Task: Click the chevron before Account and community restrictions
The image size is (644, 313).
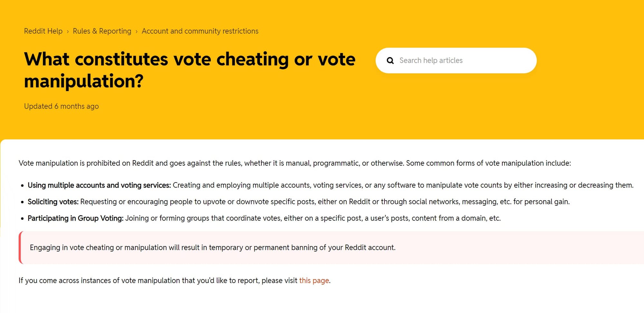Action: click(x=137, y=32)
